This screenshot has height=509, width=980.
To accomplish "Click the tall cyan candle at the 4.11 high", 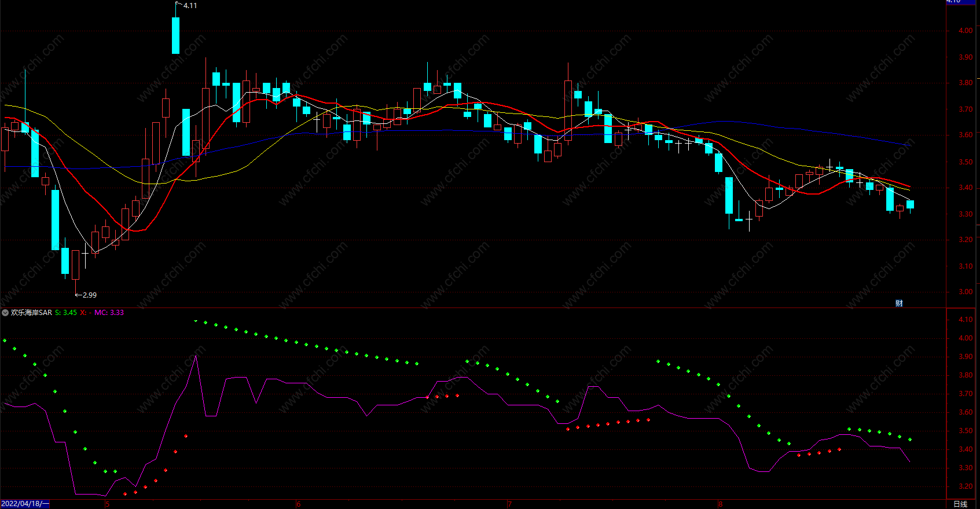I will click(x=175, y=35).
